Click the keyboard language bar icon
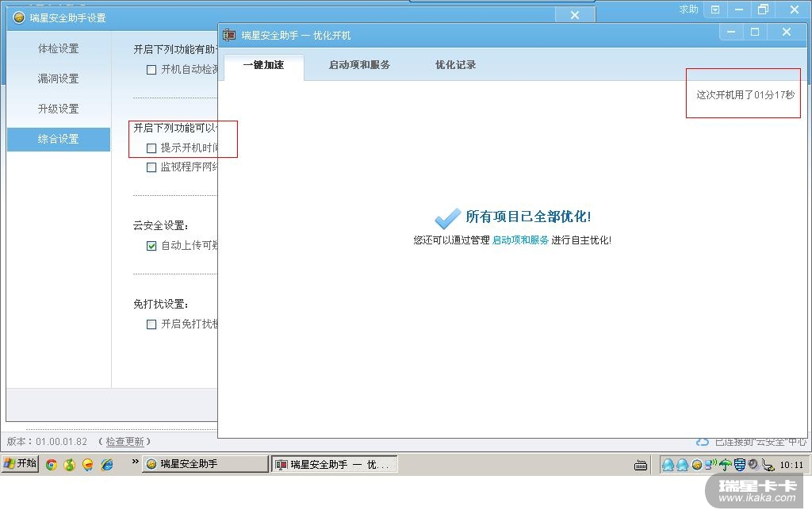812x514 pixels. coord(641,465)
